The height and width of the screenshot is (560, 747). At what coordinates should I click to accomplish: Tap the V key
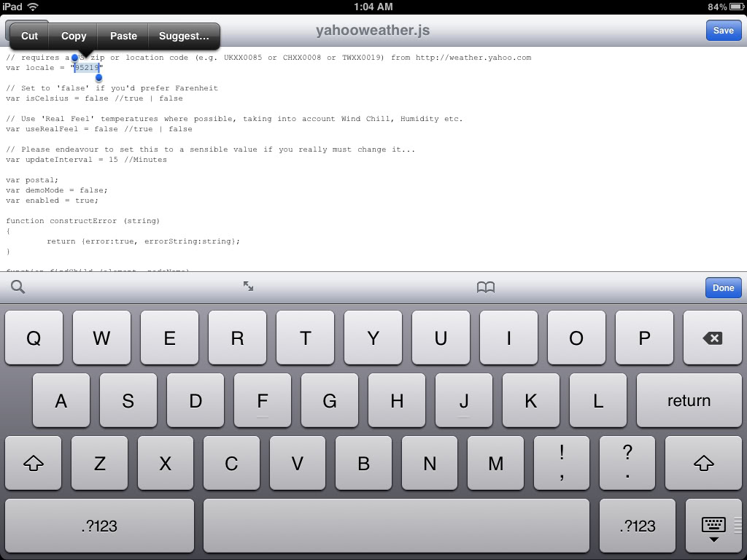[298, 463]
